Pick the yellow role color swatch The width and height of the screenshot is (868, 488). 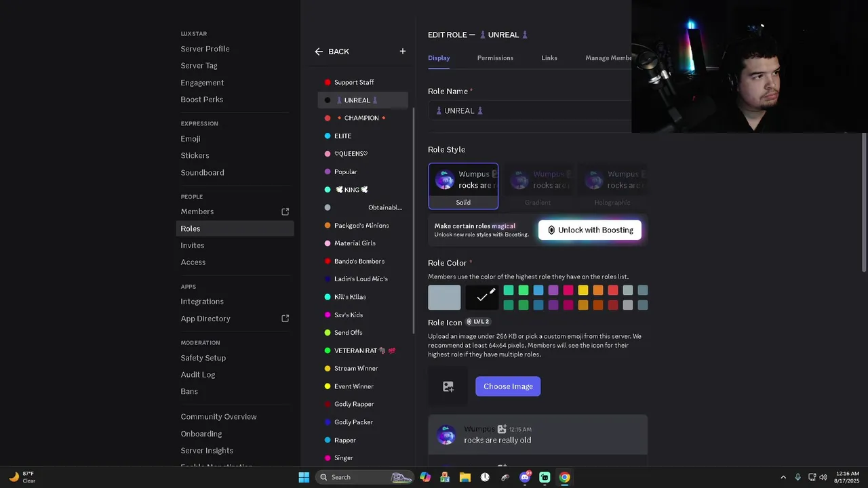point(583,290)
